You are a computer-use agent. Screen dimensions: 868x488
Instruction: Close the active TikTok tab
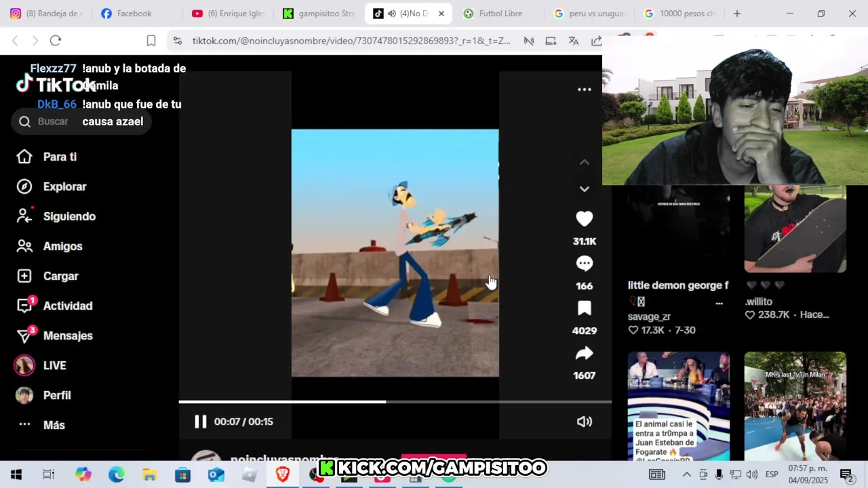coord(441,14)
